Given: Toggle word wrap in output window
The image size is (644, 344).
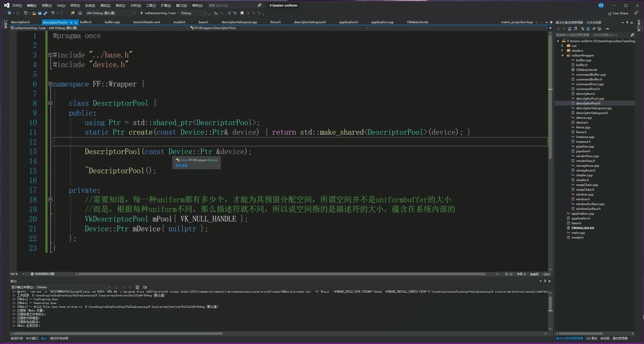Looking at the screenshot, I should tap(145, 287).
